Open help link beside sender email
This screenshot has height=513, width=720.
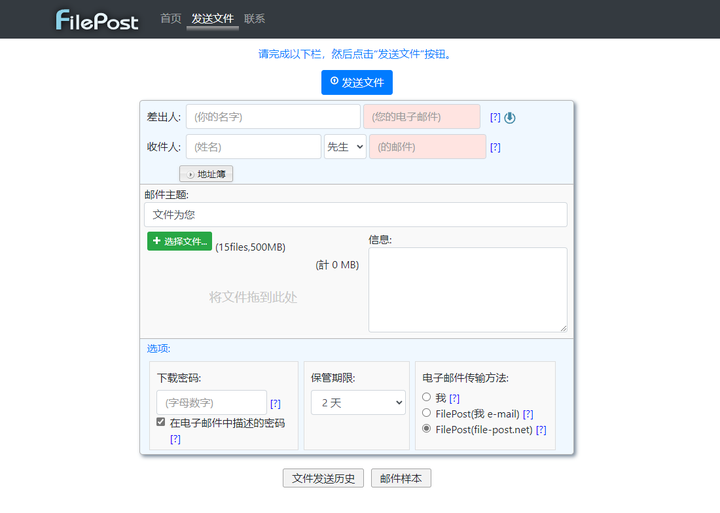(x=495, y=118)
